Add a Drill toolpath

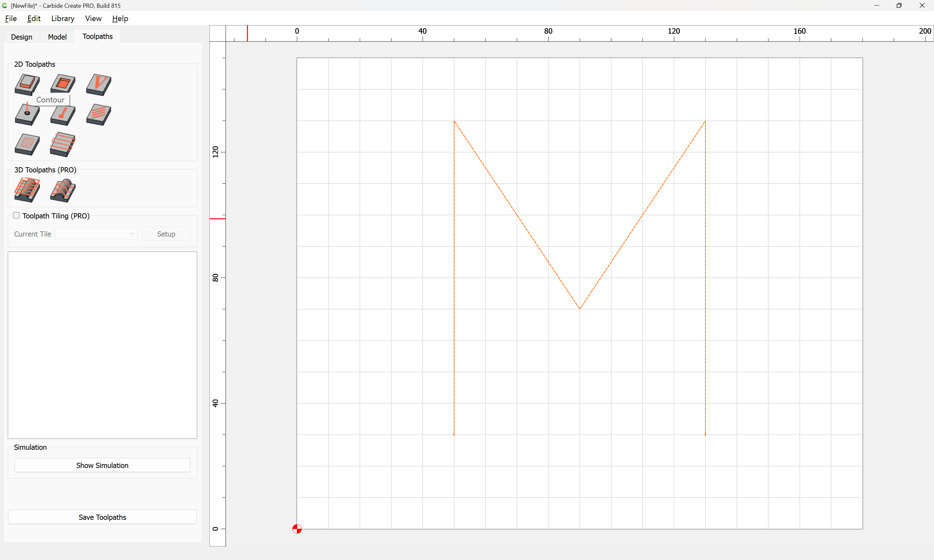point(27,114)
